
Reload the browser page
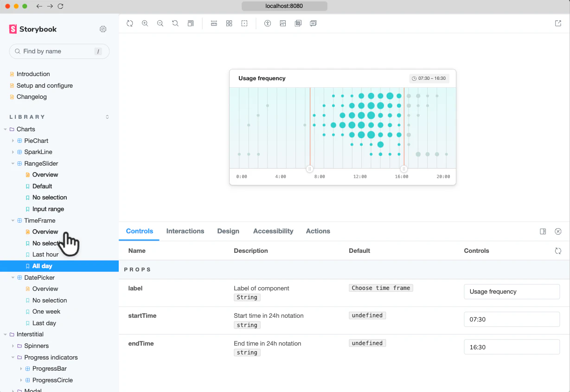61,6
